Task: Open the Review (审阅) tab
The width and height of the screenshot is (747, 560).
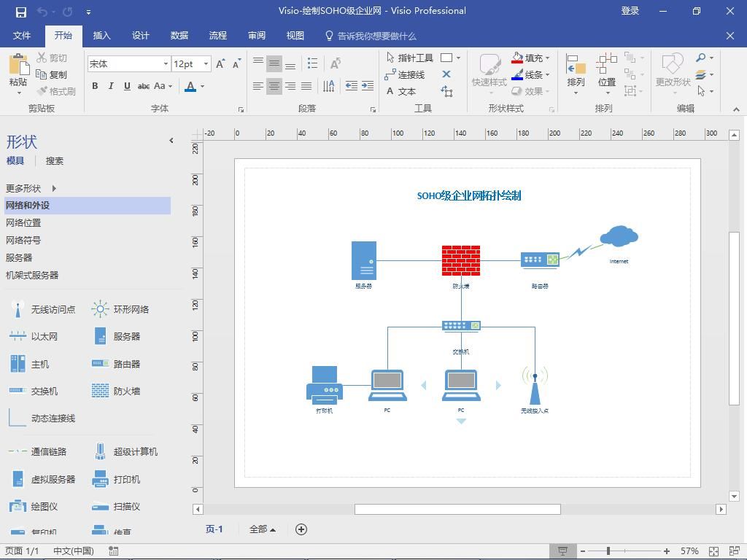Action: coord(256,36)
